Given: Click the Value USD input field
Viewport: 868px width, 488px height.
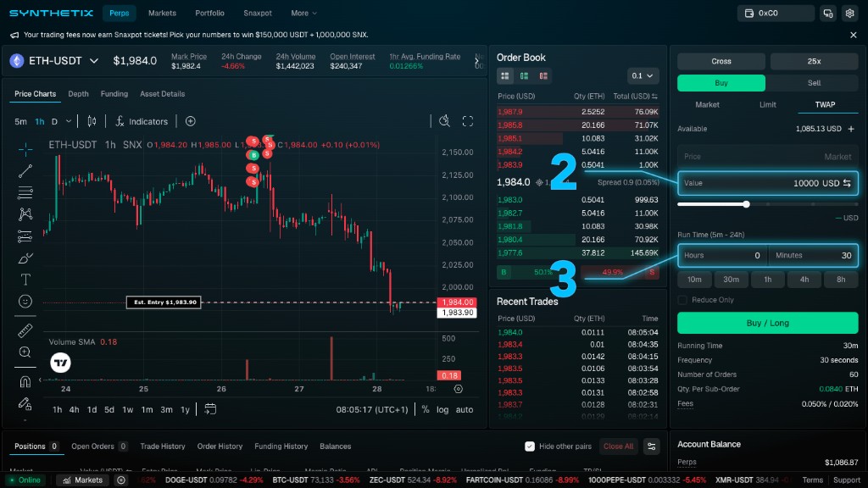Looking at the screenshot, I should click(x=768, y=183).
